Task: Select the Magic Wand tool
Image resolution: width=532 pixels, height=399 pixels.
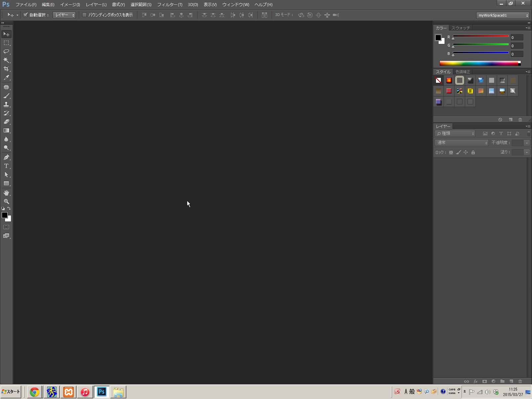Action: 6,60
